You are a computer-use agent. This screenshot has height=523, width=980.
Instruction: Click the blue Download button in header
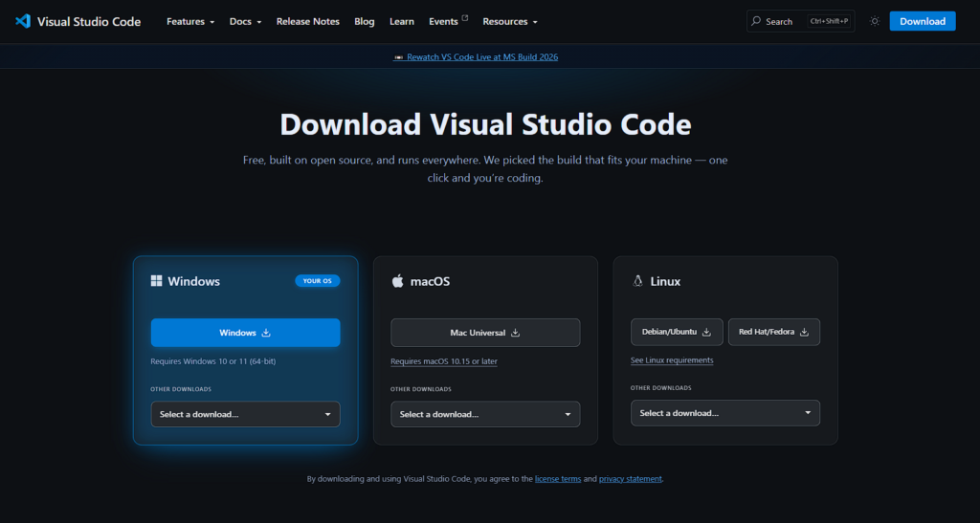click(x=923, y=21)
